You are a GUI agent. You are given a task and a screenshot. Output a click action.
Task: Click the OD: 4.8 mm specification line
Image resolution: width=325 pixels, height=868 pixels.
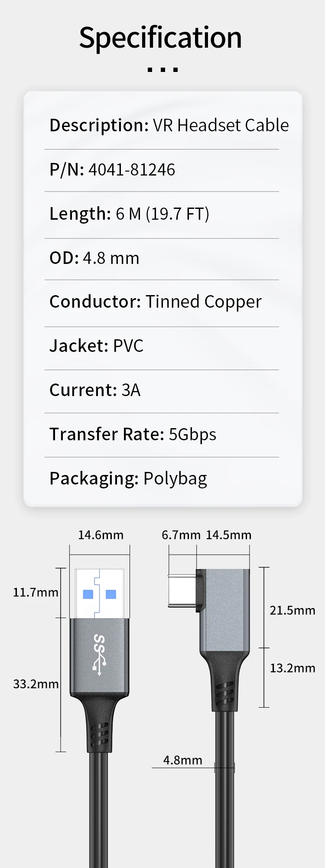tap(94, 258)
